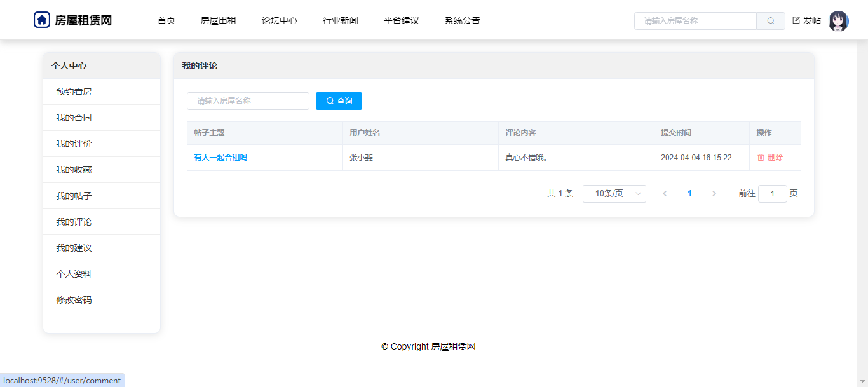Open 论坛中心 navigation menu
The image size is (868, 387).
(279, 21)
